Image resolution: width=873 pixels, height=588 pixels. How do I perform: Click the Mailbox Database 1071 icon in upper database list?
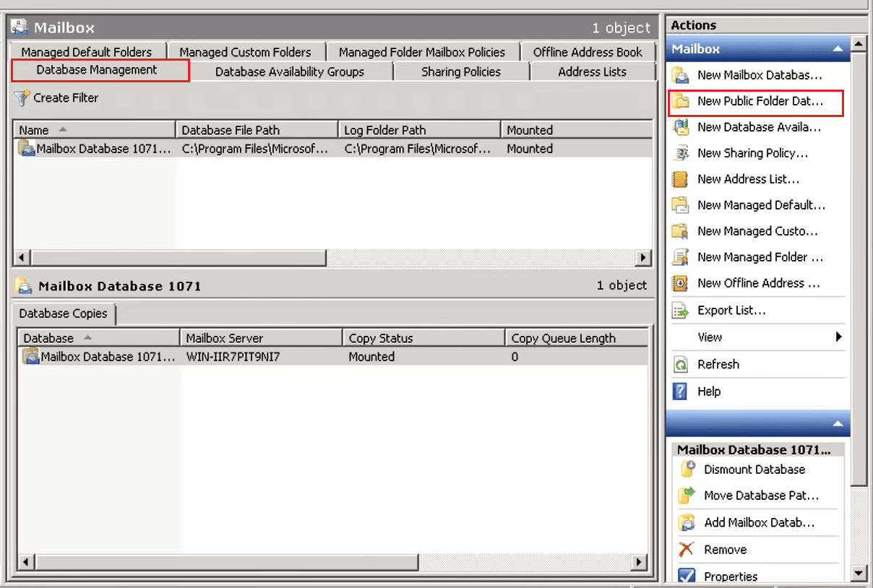27,149
